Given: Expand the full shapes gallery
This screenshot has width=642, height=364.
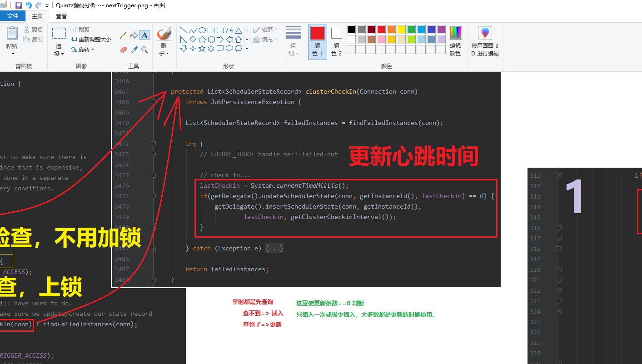Looking at the screenshot, I should click(247, 48).
